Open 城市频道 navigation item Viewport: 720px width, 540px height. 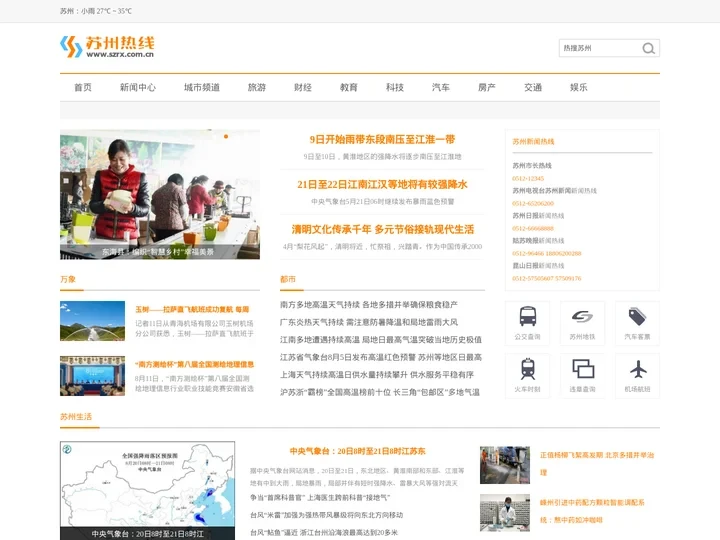pos(202,87)
